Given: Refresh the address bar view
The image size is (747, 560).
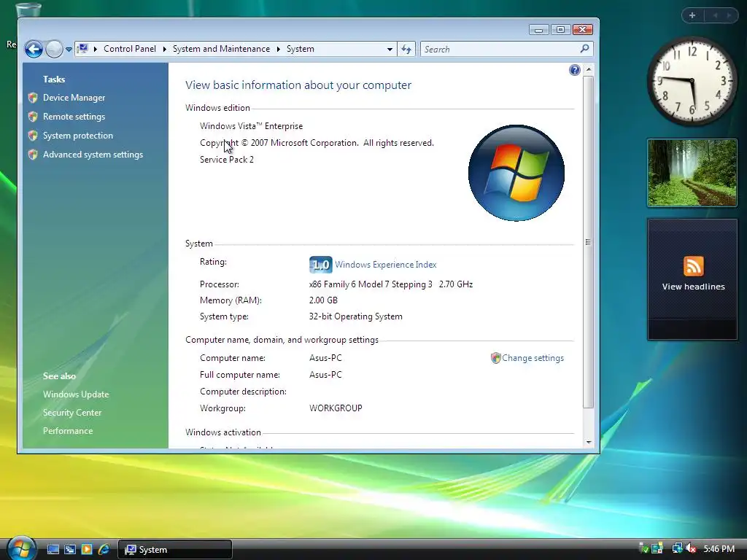Looking at the screenshot, I should pyautogui.click(x=406, y=49).
